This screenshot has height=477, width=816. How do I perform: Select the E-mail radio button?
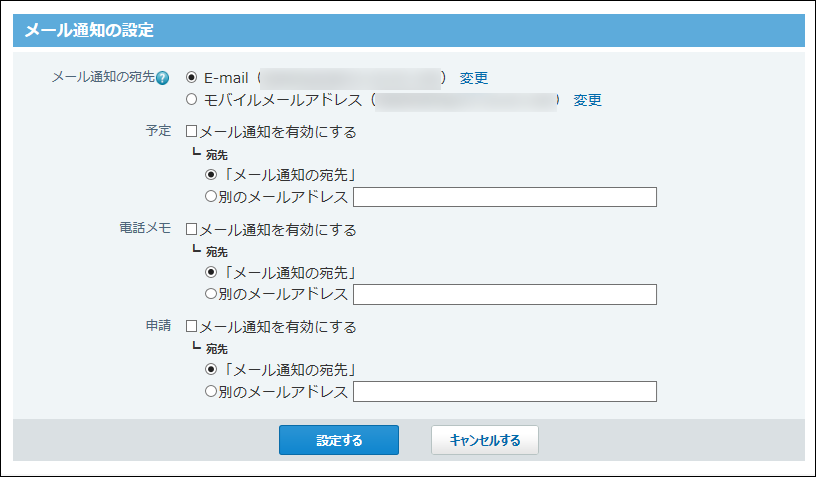click(x=192, y=78)
